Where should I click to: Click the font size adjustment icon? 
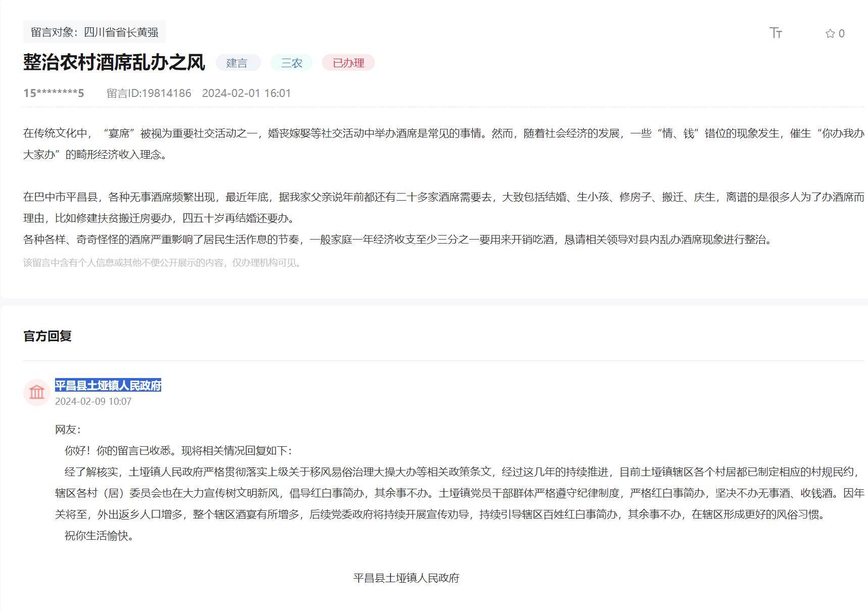(776, 33)
